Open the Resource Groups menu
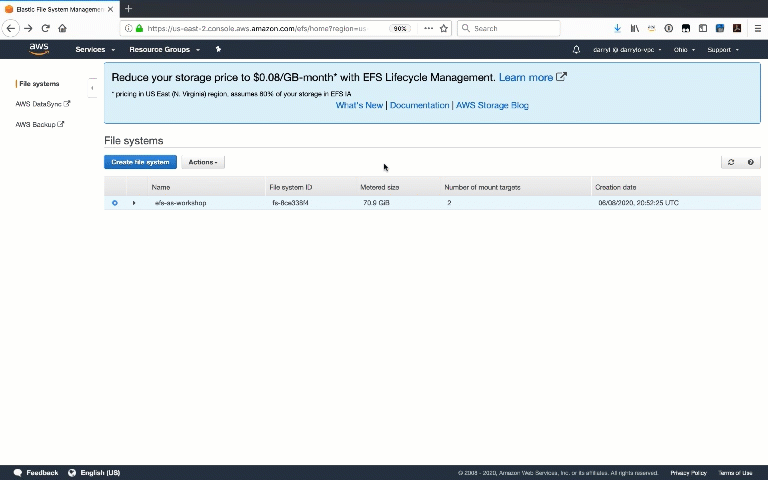 (165, 49)
